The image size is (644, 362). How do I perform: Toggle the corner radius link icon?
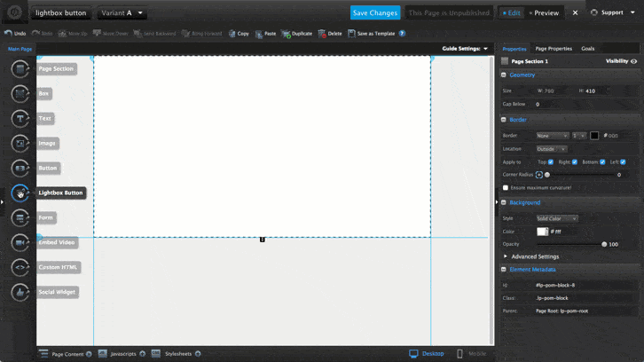(x=539, y=175)
